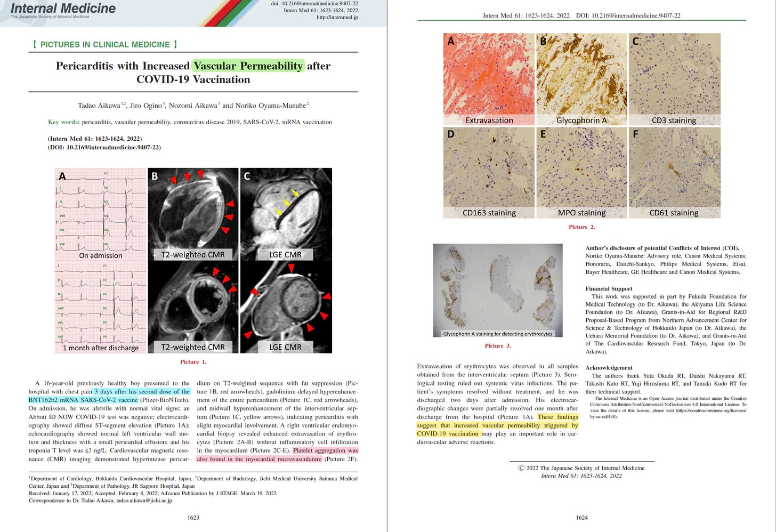This screenshot has height=532, width=776.
Task: Select author name Noriko Oyama-Manabe
Action: 270,106
